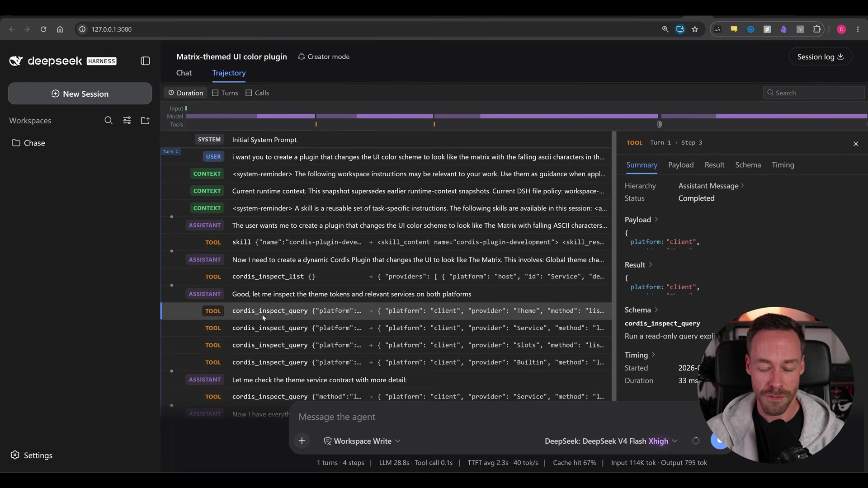Open the Schema tab in detail panel
The image size is (868, 488).
click(x=748, y=165)
